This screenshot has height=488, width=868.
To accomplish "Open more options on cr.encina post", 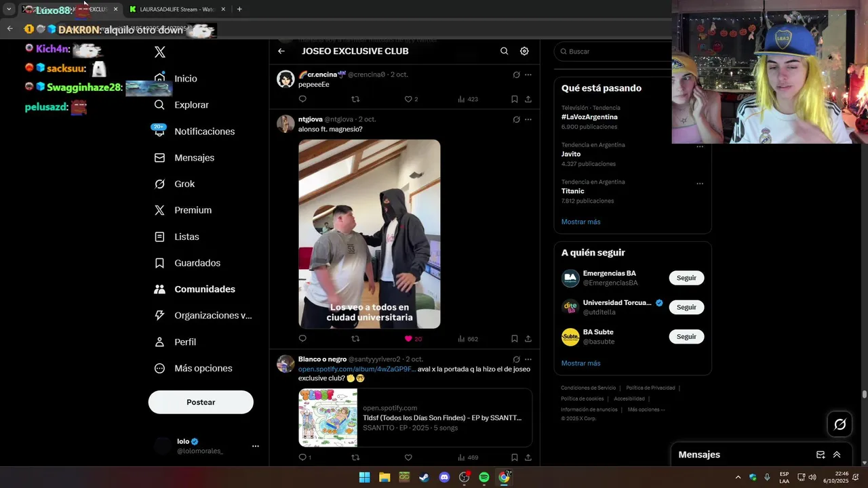I will click(528, 75).
